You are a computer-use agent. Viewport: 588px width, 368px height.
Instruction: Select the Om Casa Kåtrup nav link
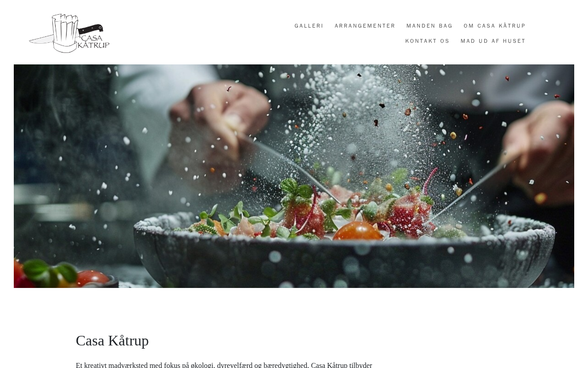[x=495, y=26]
